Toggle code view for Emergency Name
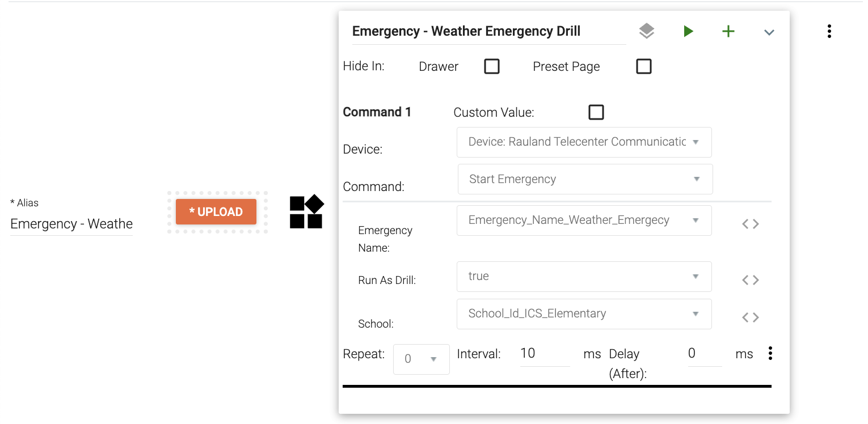The width and height of the screenshot is (868, 424). pos(751,224)
